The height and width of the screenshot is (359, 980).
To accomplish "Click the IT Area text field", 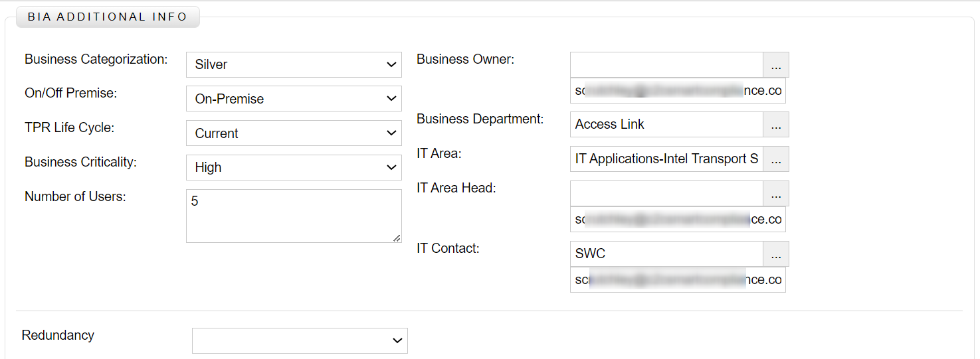I will click(x=666, y=159).
